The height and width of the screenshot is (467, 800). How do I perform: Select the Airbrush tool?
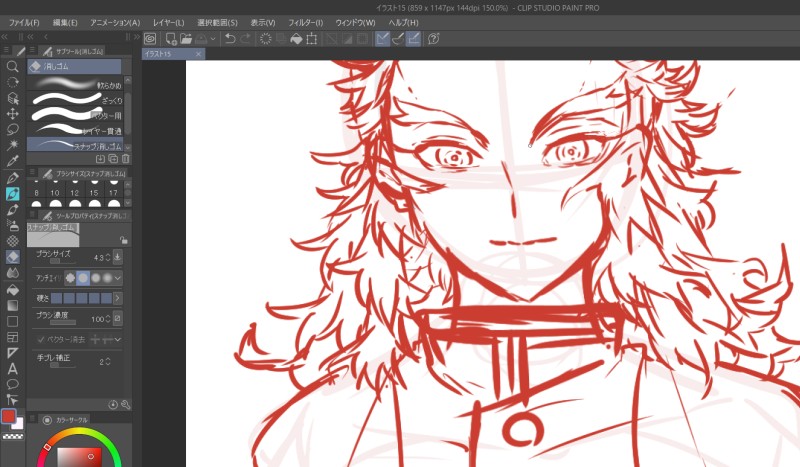(x=12, y=225)
